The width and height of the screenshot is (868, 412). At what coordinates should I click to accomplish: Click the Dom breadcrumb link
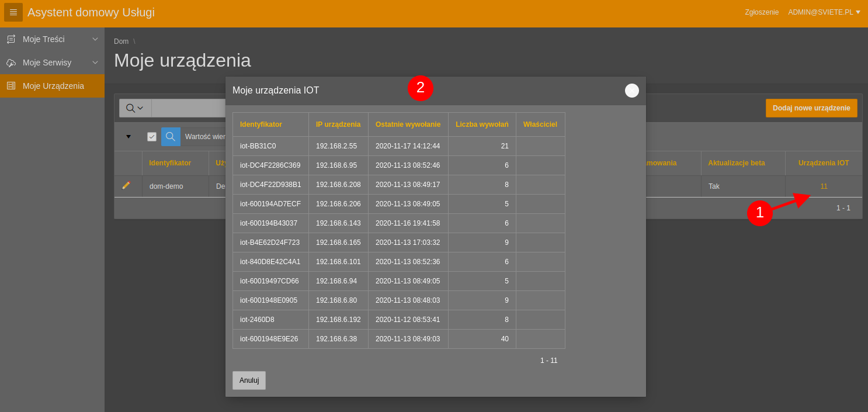(x=121, y=41)
